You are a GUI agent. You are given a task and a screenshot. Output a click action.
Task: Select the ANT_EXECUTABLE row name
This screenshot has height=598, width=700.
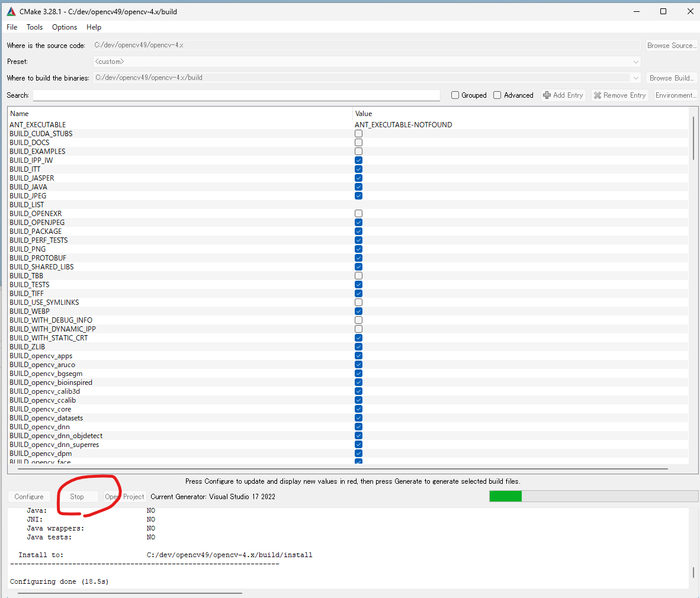(37, 124)
